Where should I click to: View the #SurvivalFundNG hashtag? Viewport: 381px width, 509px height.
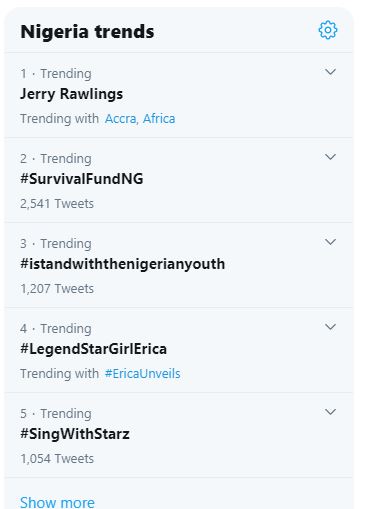[x=82, y=179]
